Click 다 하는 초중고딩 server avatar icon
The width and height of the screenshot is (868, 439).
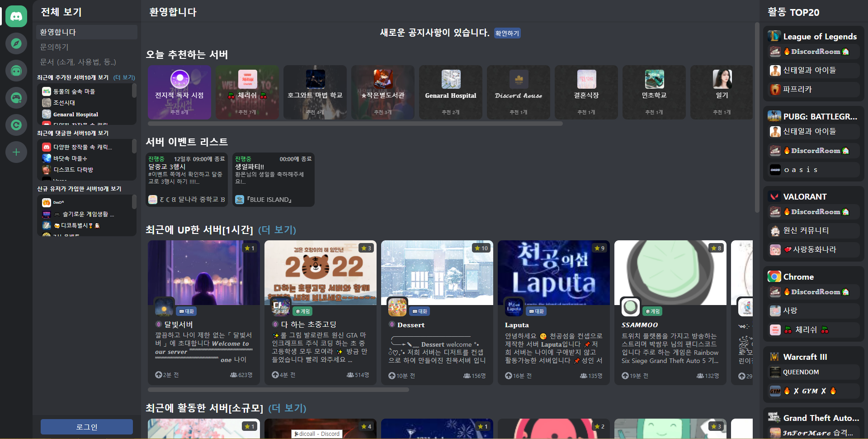[281, 307]
